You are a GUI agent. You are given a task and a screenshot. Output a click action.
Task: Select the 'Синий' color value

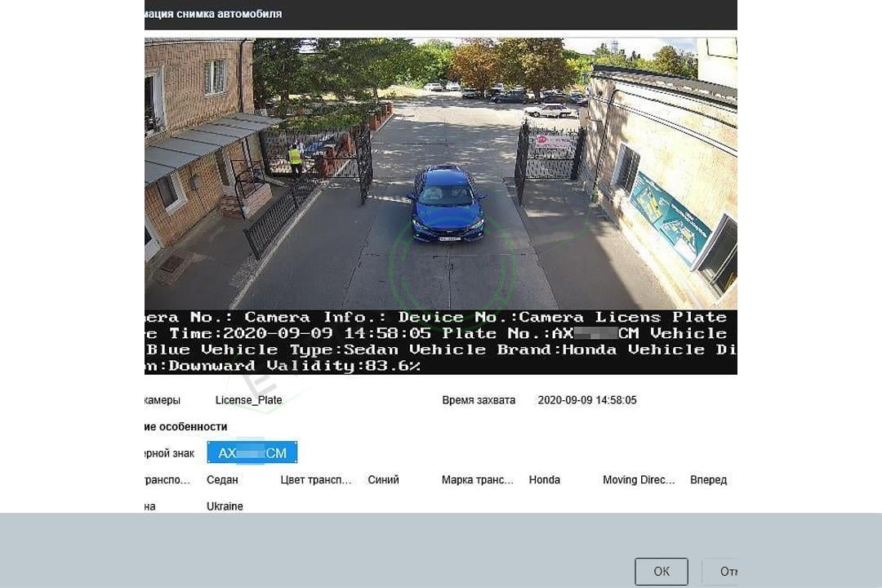click(x=384, y=480)
